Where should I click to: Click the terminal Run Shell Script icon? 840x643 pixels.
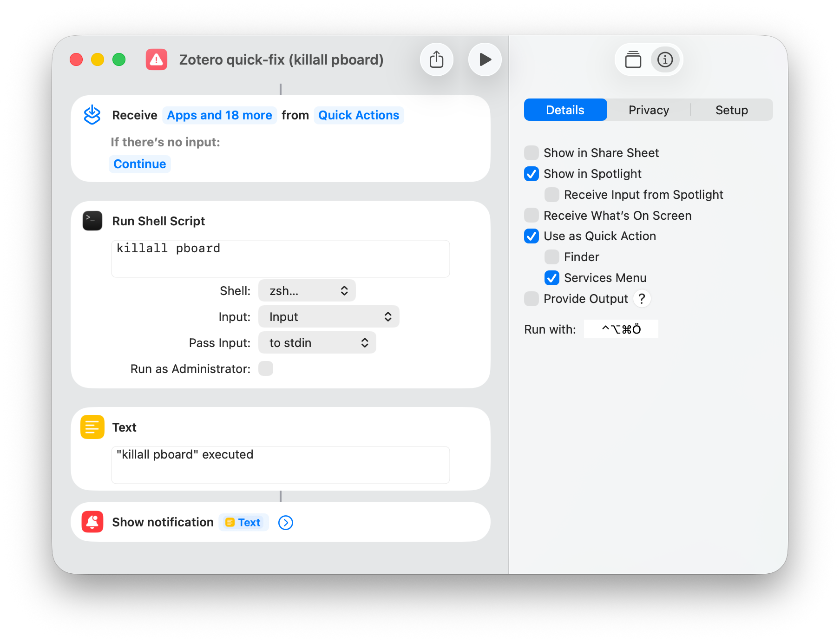pos(92,221)
